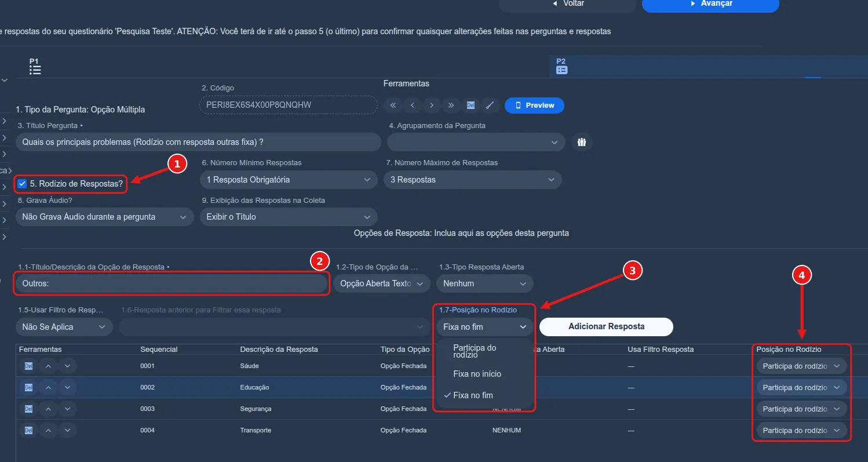Move the Transporte answer up
This screenshot has height=462, width=868.
(48, 431)
